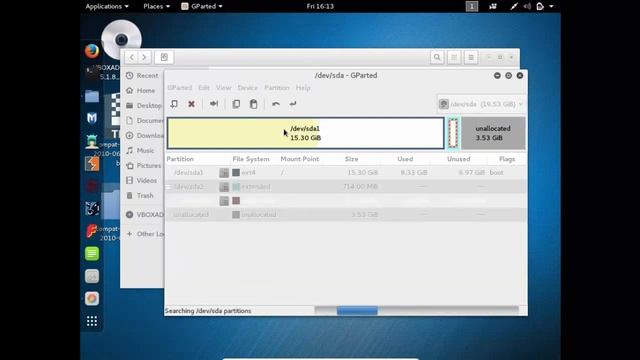The width and height of the screenshot is (640, 360).
Task: Open Home in the Files sidebar
Action: coord(142,91)
